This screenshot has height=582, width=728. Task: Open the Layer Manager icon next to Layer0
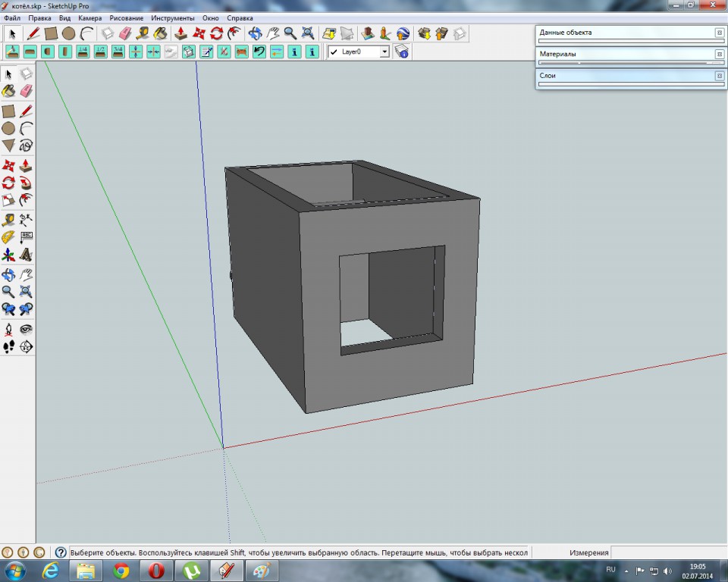(402, 52)
